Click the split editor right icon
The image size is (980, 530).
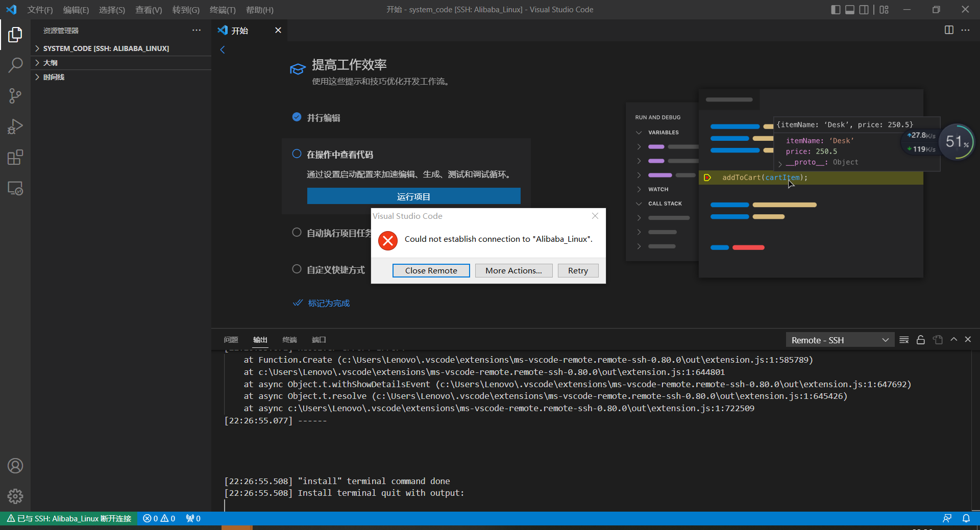pos(949,30)
